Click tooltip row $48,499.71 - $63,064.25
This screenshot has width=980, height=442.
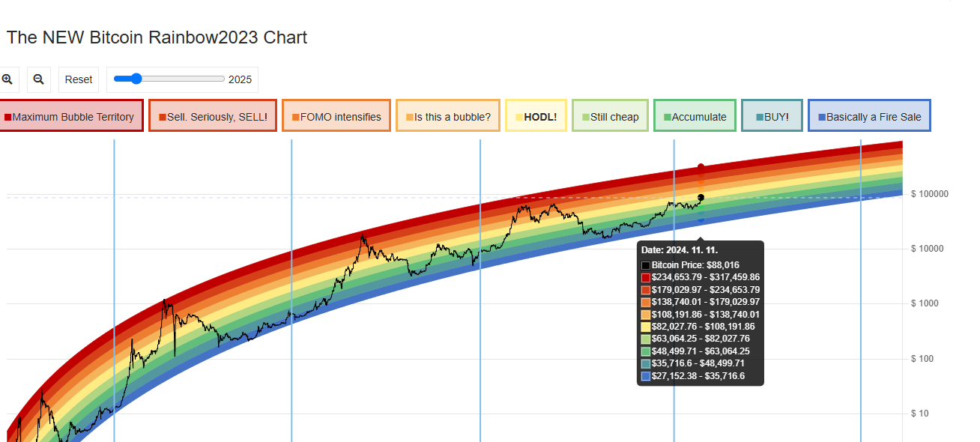pyautogui.click(x=695, y=351)
